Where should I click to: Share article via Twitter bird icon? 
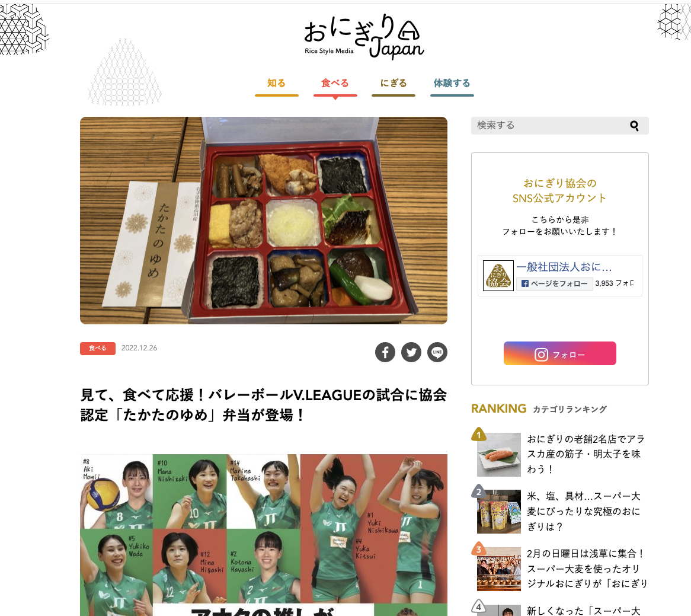(411, 352)
